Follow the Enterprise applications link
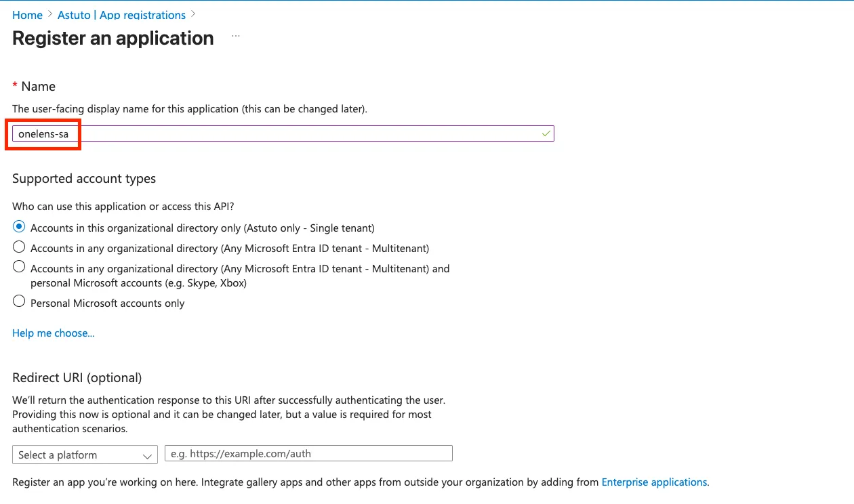This screenshot has height=504, width=854. [x=654, y=482]
